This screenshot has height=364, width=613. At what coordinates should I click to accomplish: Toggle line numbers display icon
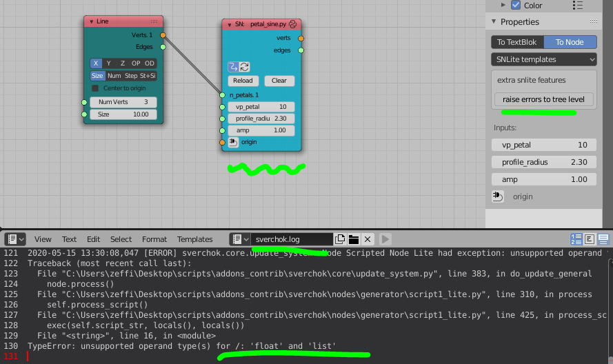[576, 239]
